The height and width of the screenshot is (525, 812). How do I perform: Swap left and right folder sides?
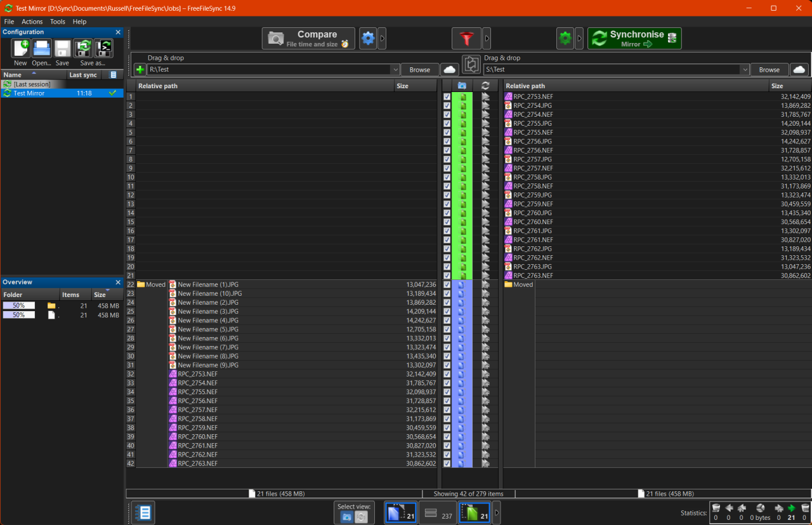(471, 65)
